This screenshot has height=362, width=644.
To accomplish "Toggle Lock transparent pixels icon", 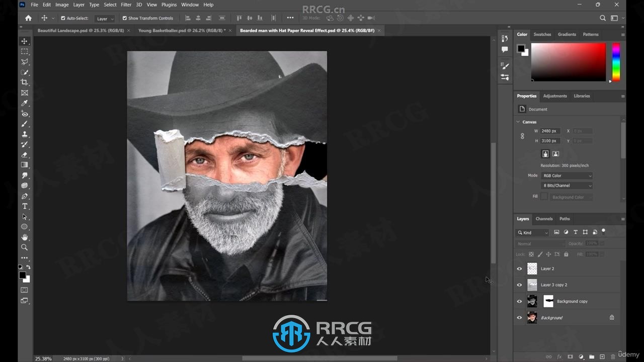I will pos(531,254).
